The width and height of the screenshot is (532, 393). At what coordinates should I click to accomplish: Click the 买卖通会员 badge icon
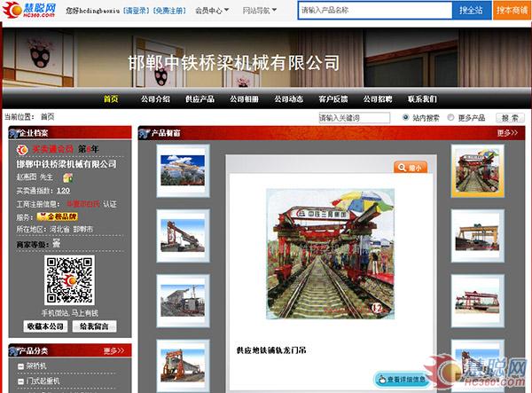click(x=22, y=149)
